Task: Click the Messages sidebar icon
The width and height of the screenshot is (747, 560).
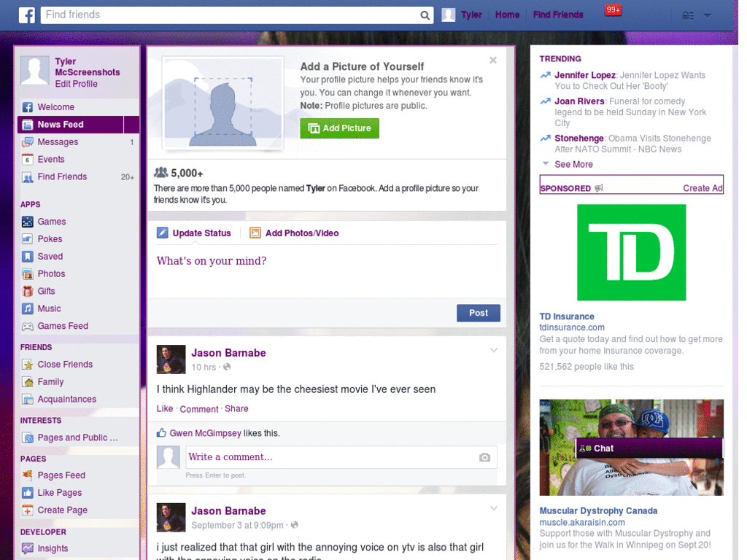Action: pos(28,142)
